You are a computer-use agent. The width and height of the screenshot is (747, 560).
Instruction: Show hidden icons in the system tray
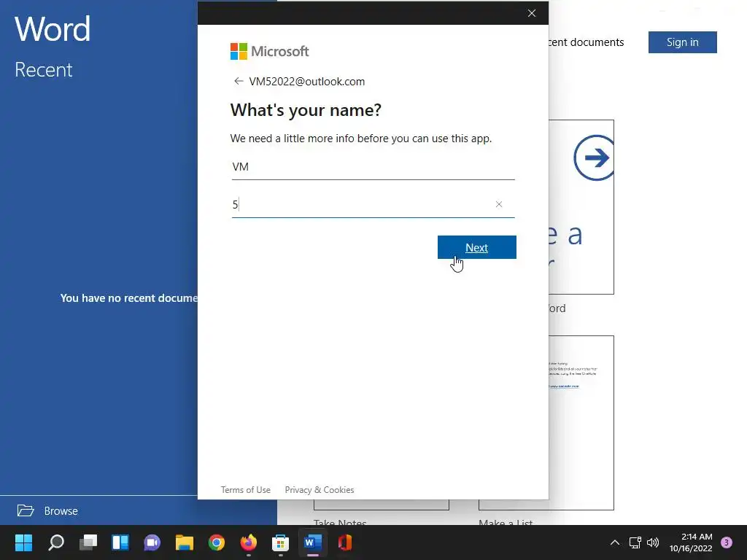(615, 542)
